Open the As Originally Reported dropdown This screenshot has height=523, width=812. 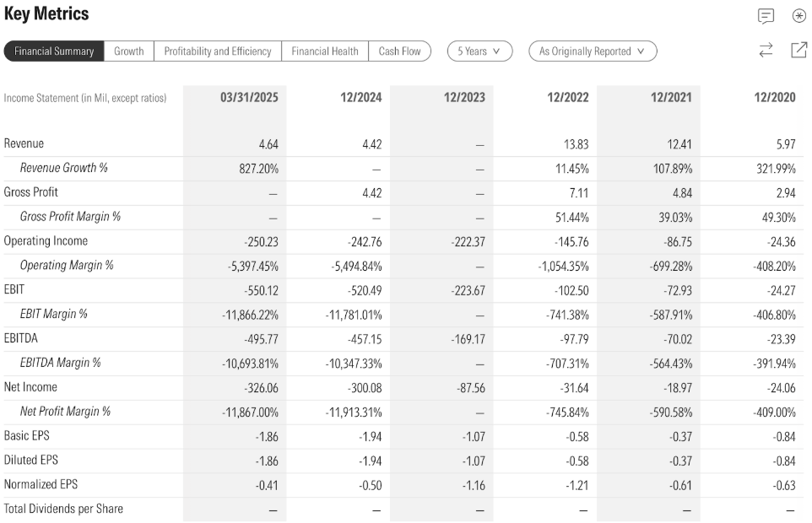[x=593, y=51]
